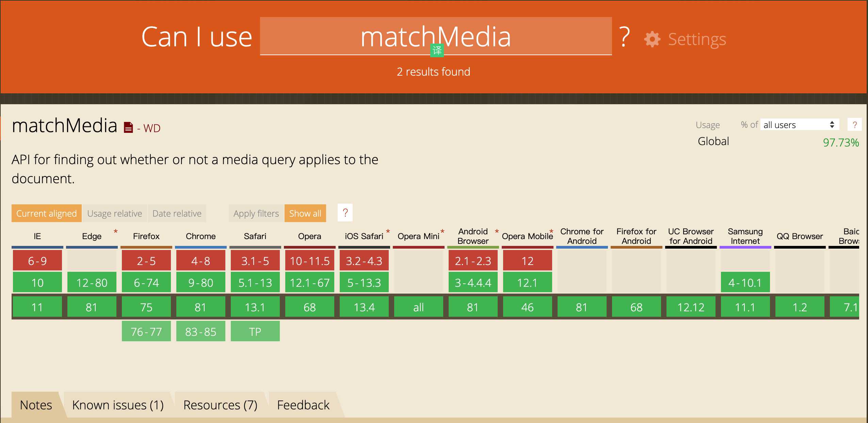This screenshot has height=423, width=868.
Task: Open Settings via the gear icon
Action: click(x=652, y=39)
